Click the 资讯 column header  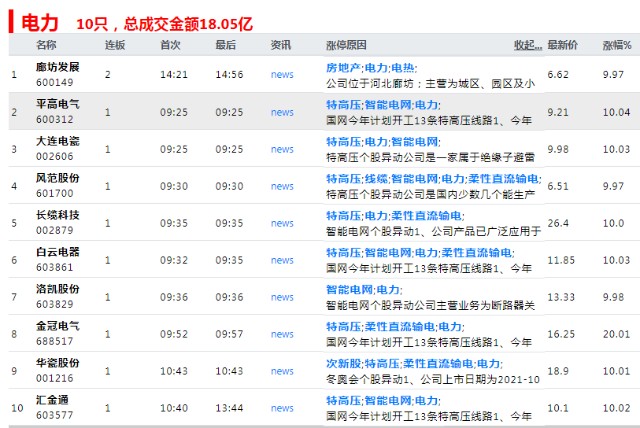pyautogui.click(x=281, y=45)
